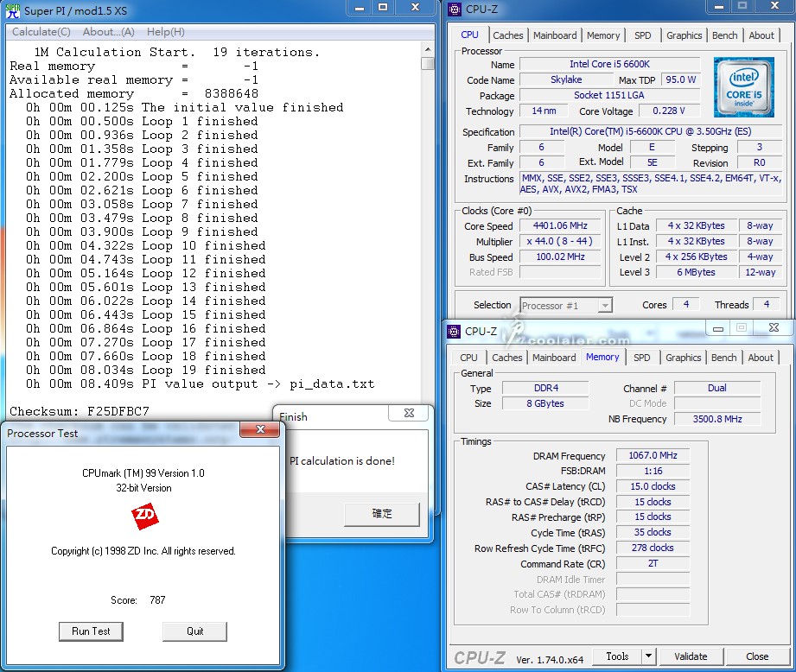The image size is (796, 672).
Task: Click the memory Size value 8 GBytes
Action: coord(545,403)
